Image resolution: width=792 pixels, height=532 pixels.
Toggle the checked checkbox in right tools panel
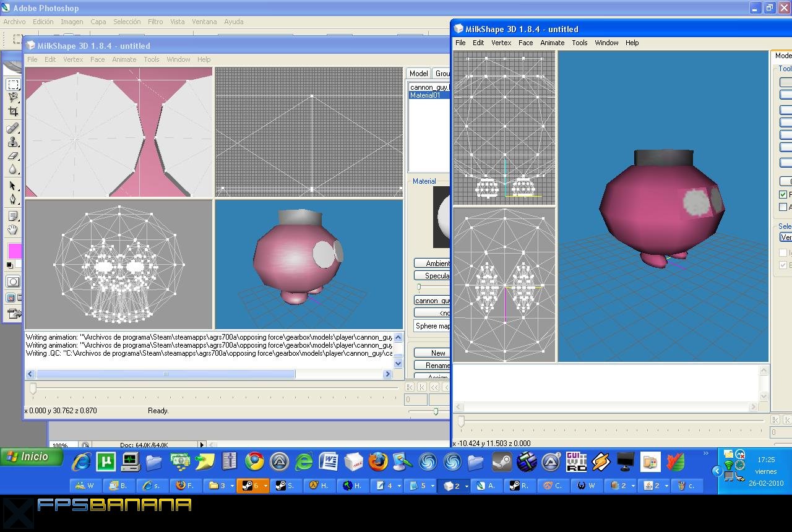click(x=783, y=194)
